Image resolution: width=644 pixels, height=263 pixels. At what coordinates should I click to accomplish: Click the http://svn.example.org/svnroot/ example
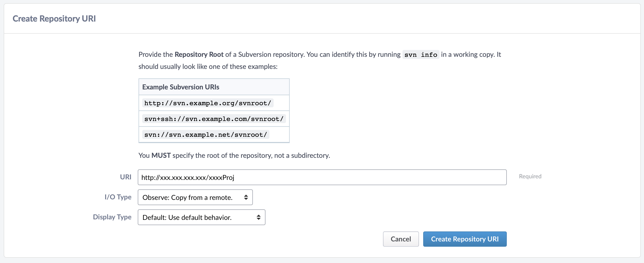[x=208, y=103]
